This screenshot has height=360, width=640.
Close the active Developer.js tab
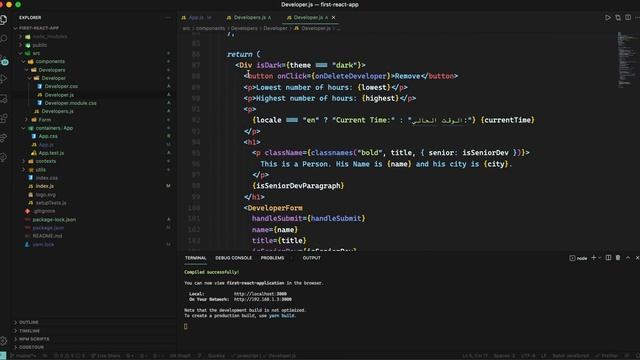[x=333, y=18]
